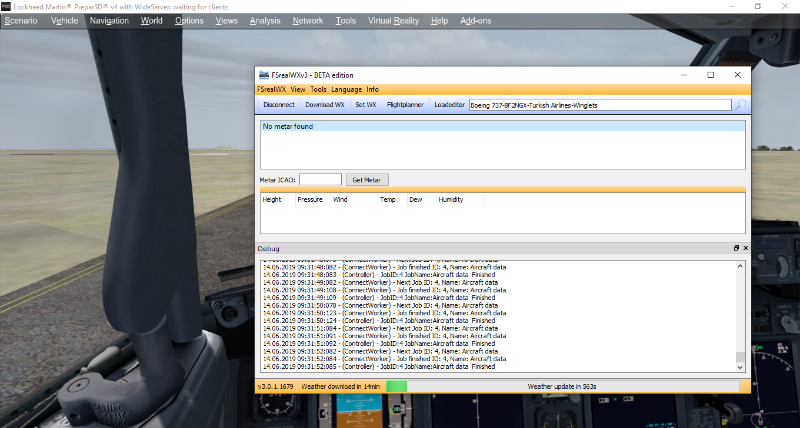
Task: Open the Vehicle menu in Prepar3D
Action: tap(64, 21)
